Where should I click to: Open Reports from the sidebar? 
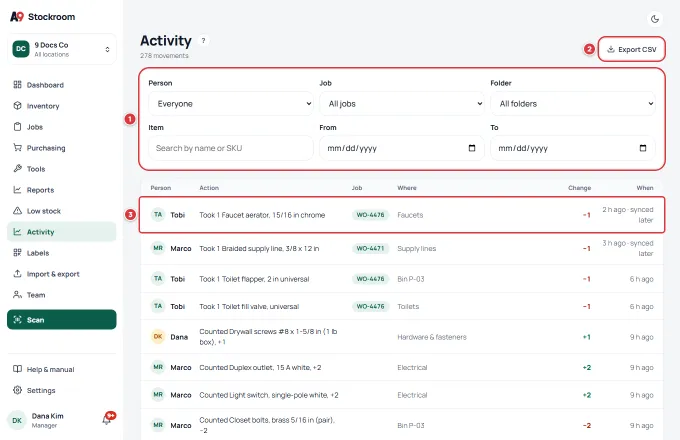[62, 190]
